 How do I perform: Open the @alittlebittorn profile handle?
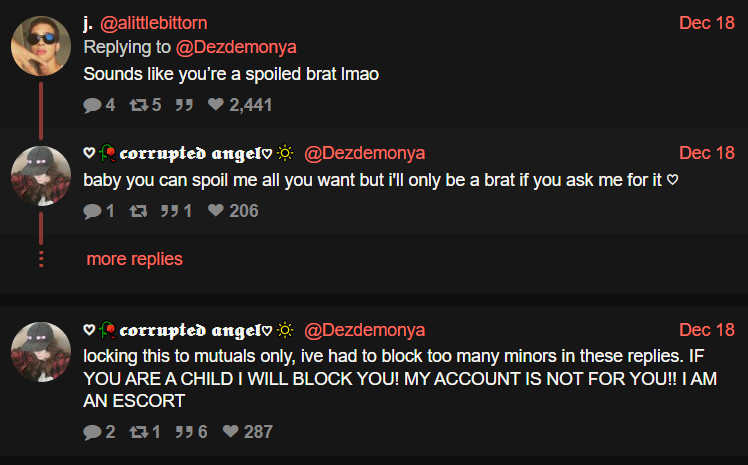[x=154, y=23]
